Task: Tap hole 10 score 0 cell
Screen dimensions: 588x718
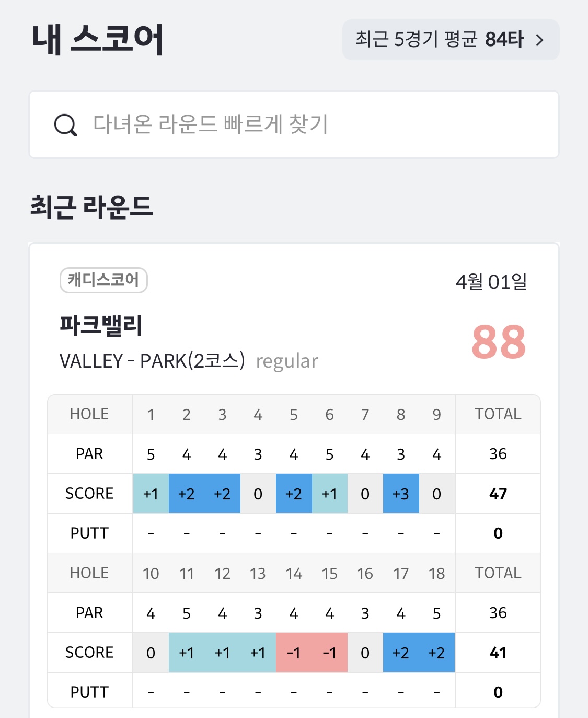Action: click(x=151, y=653)
